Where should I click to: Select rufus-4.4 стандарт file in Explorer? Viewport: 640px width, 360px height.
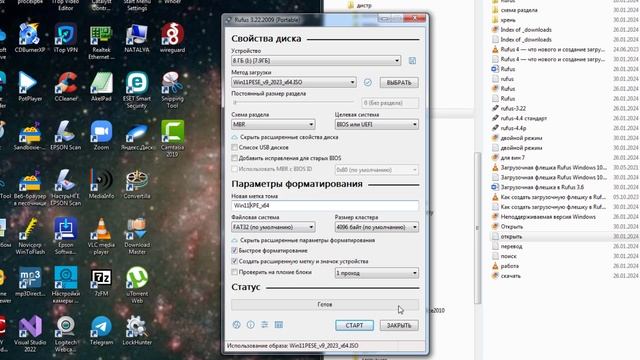coord(519,118)
